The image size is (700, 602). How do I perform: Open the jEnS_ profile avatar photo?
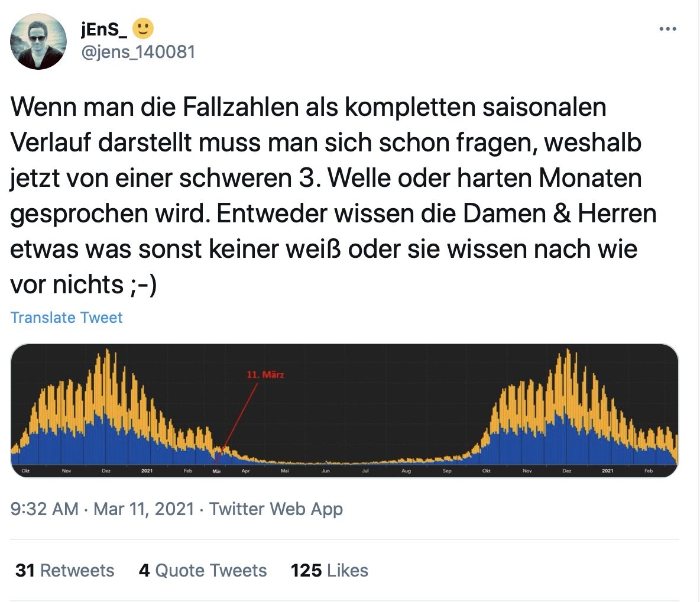39,41
